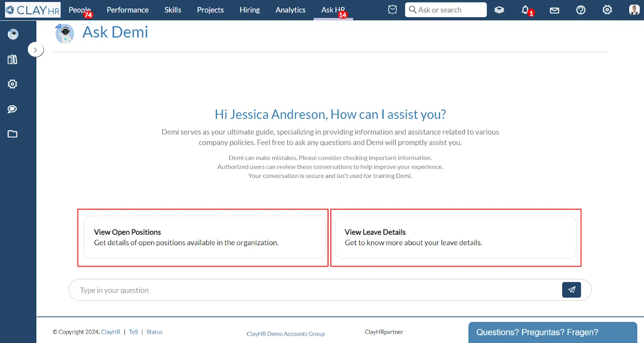
Task: Click the Demi robot icon in sidebar
Action: tap(13, 34)
